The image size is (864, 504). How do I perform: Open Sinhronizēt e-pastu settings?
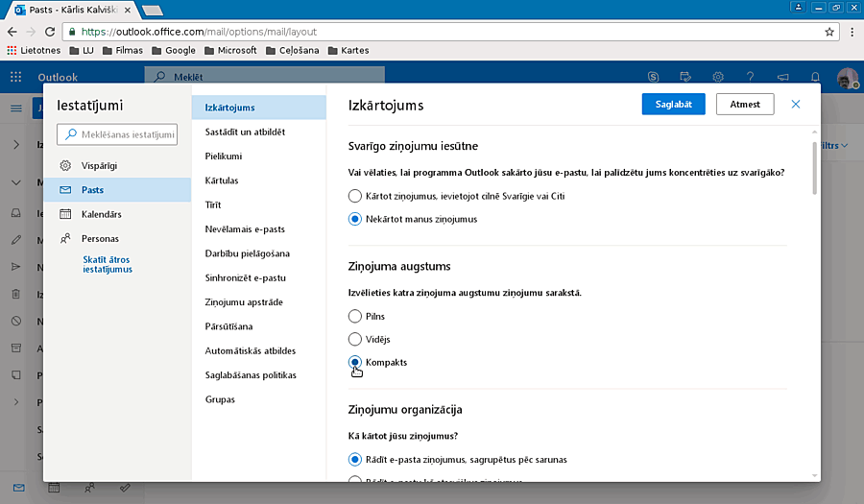coord(259,277)
